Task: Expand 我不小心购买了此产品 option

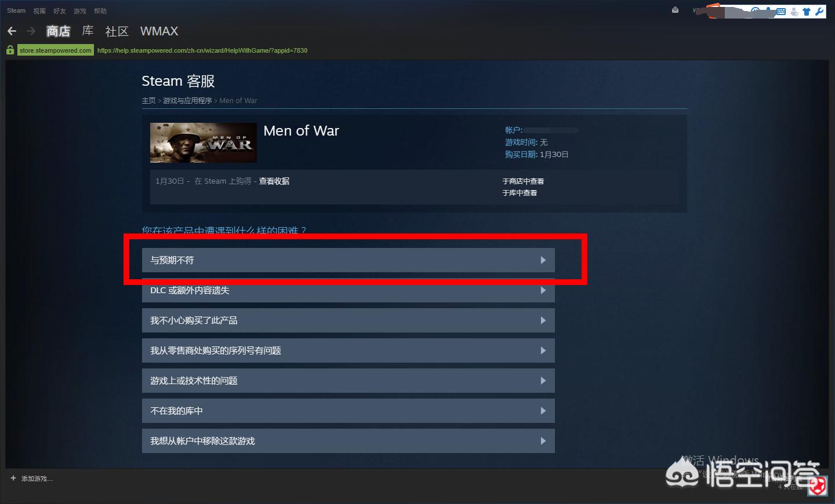Action: [348, 320]
